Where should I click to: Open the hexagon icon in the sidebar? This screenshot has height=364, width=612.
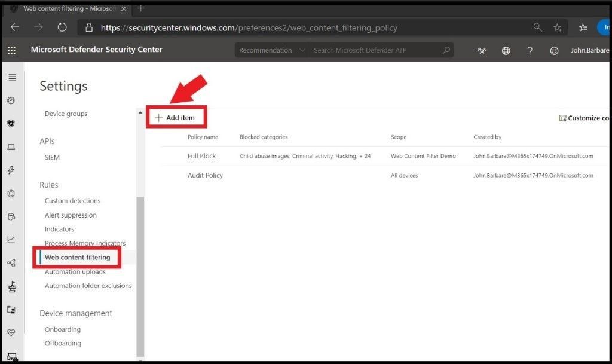coord(11,194)
